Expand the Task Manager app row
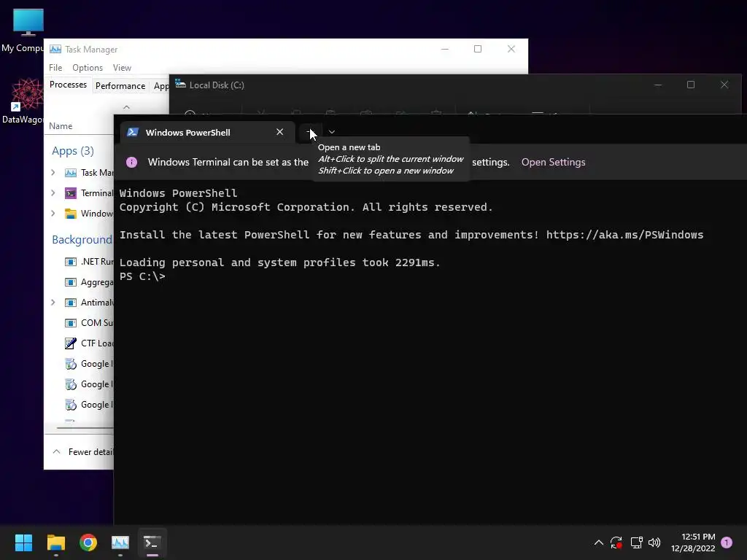 [x=53, y=172]
